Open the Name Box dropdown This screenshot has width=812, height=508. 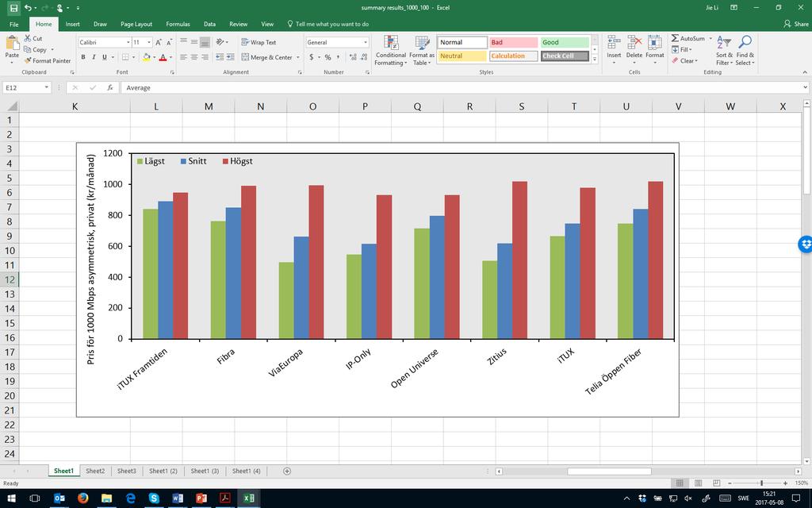coord(46,87)
